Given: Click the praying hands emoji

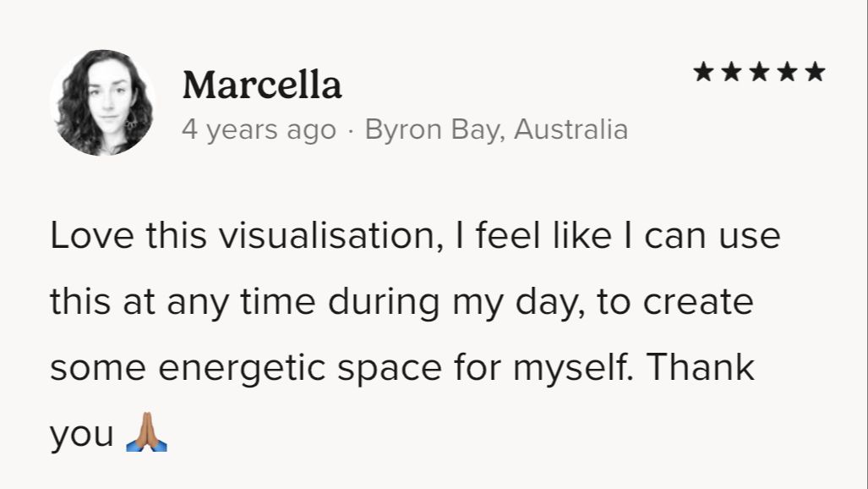Looking at the screenshot, I should coord(146,434).
